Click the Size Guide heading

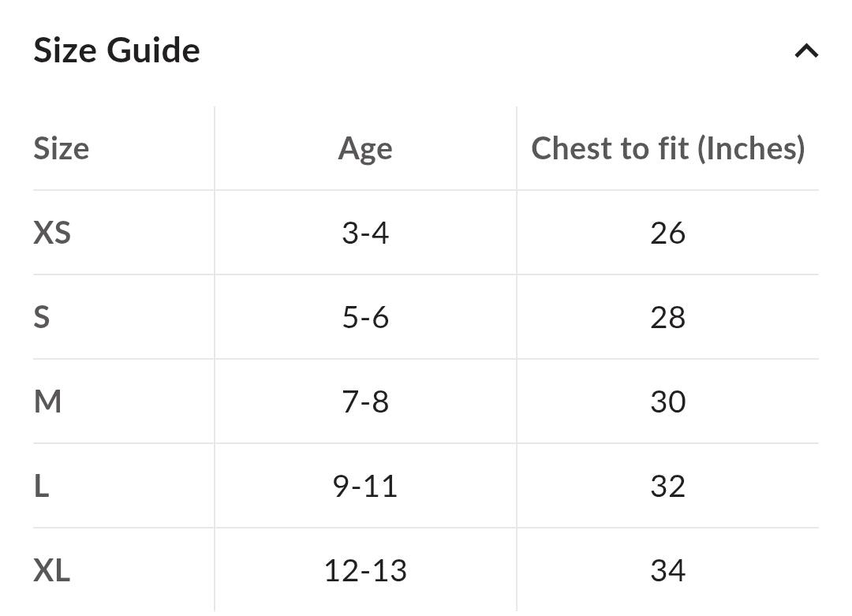click(117, 50)
